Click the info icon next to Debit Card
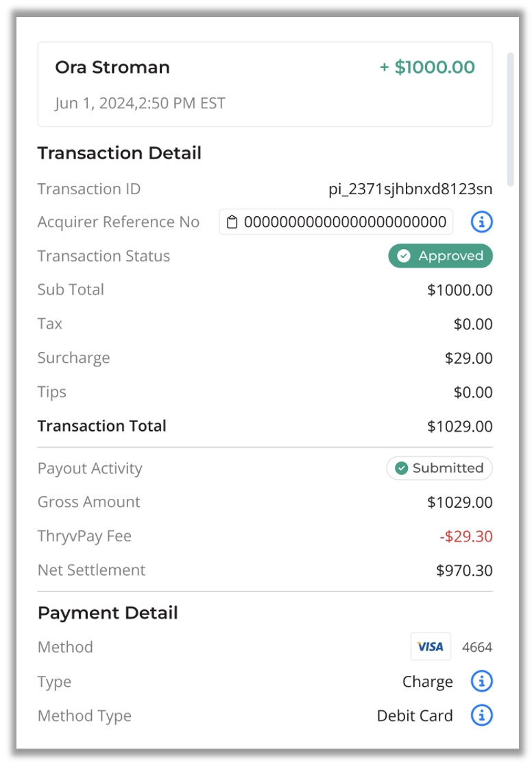Viewport: 532px width, 763px height. click(481, 715)
